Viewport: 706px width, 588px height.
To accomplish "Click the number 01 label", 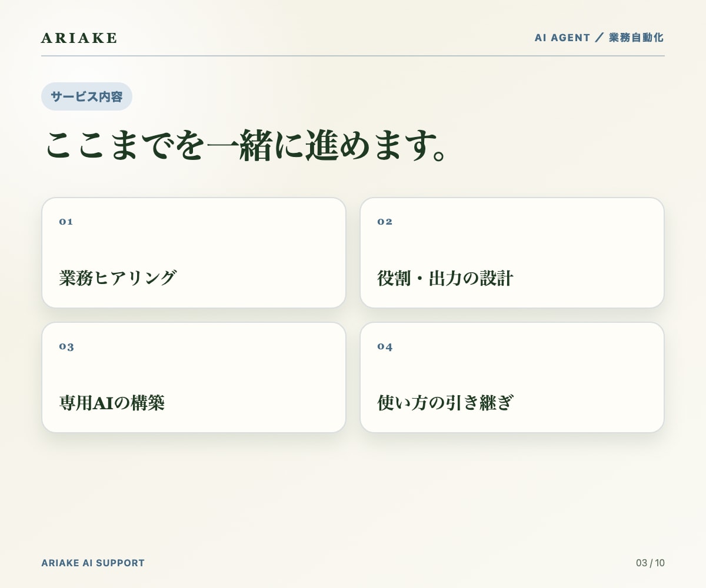I will point(66,222).
